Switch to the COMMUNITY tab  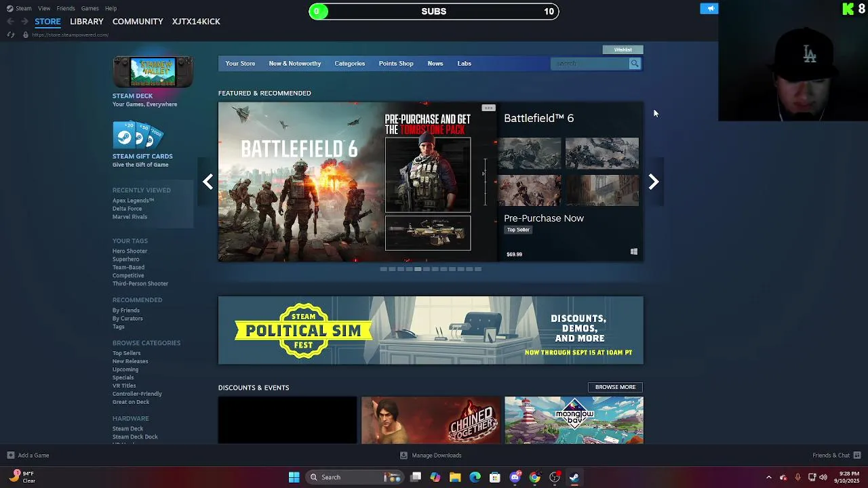[x=138, y=22]
